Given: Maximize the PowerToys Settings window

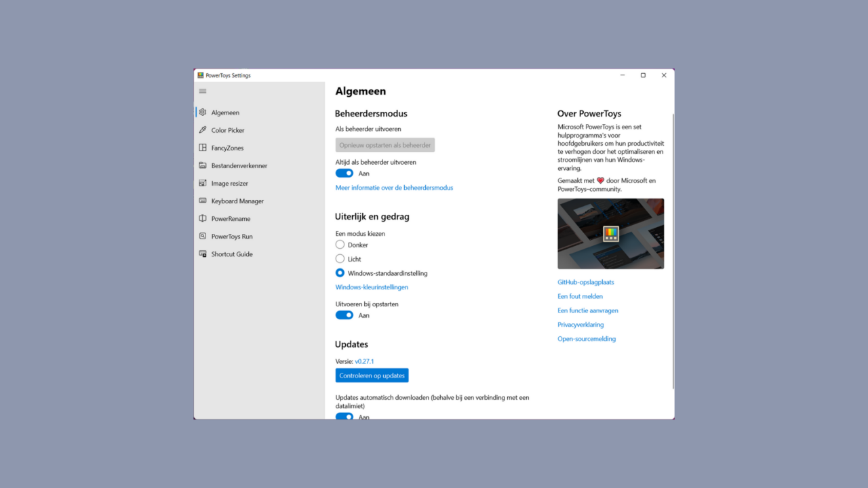Looking at the screenshot, I should 643,75.
